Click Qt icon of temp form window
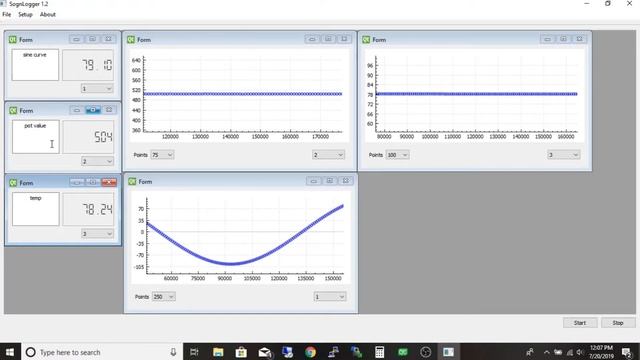640x360 pixels. coord(13,183)
